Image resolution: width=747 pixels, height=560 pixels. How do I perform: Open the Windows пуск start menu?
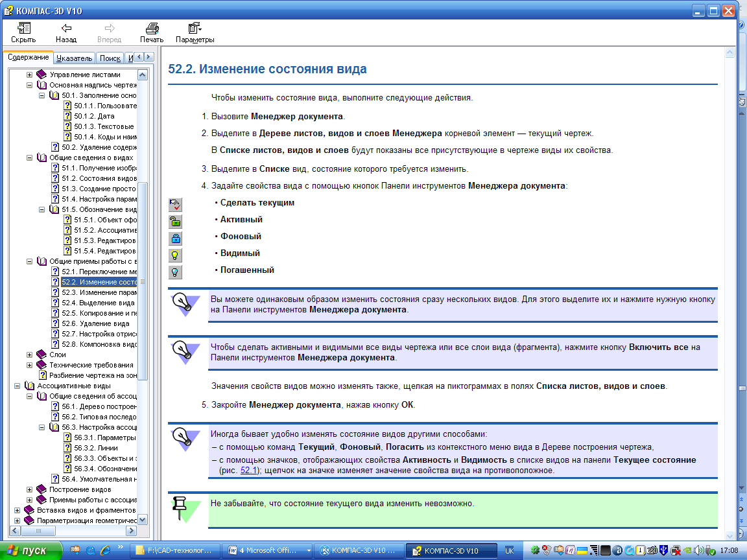[30, 550]
